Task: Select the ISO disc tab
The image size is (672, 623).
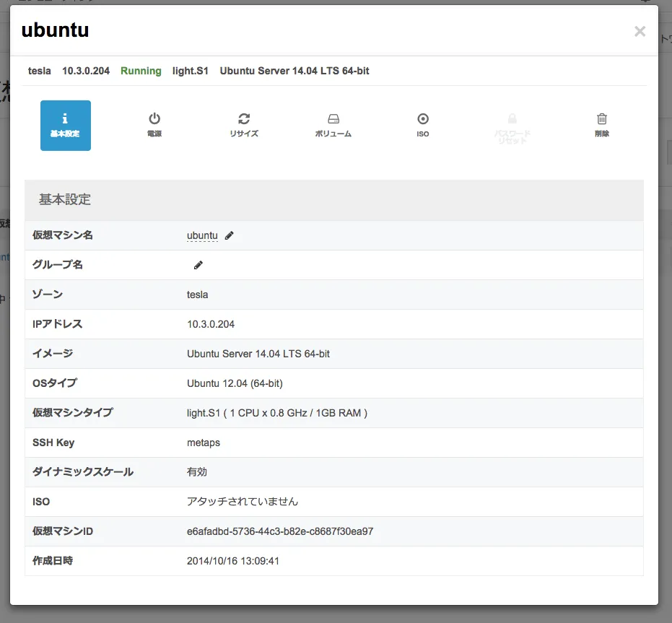Action: 423,125
